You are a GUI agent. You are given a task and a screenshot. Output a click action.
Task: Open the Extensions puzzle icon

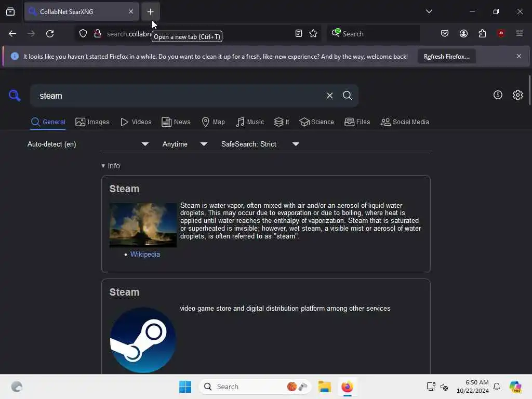[482, 33]
